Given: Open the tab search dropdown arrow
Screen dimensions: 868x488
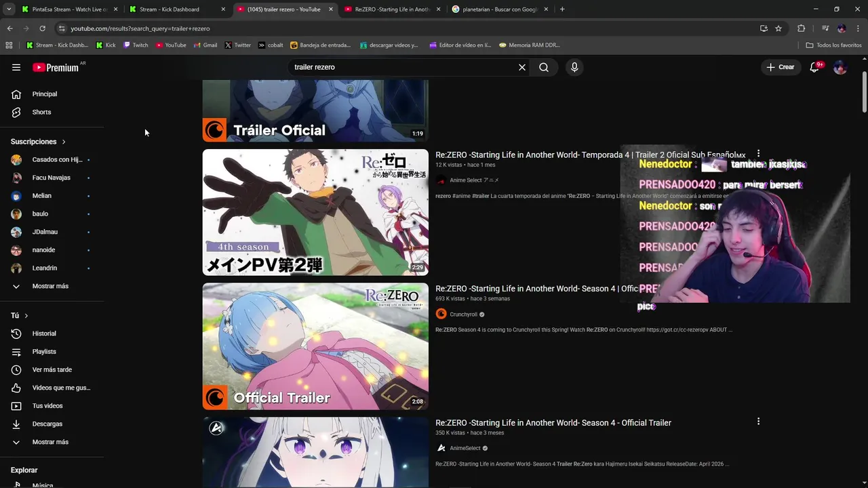Looking at the screenshot, I should point(9,9).
